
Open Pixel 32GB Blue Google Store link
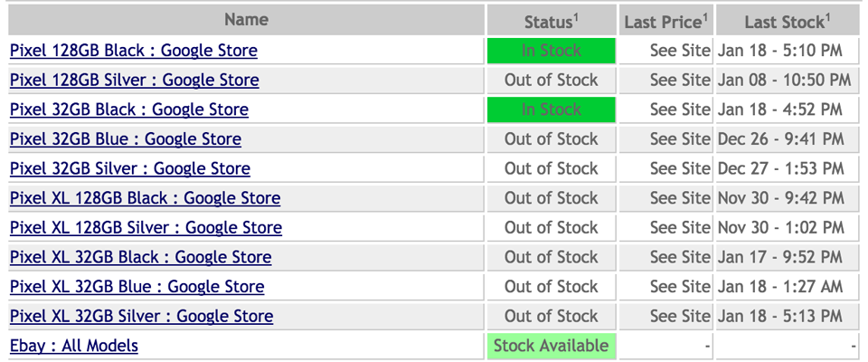tap(126, 138)
